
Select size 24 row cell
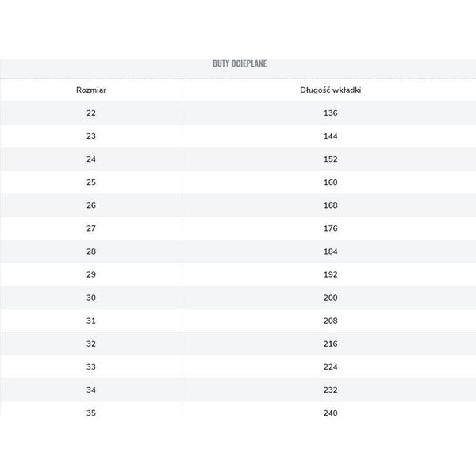pyautogui.click(x=91, y=159)
